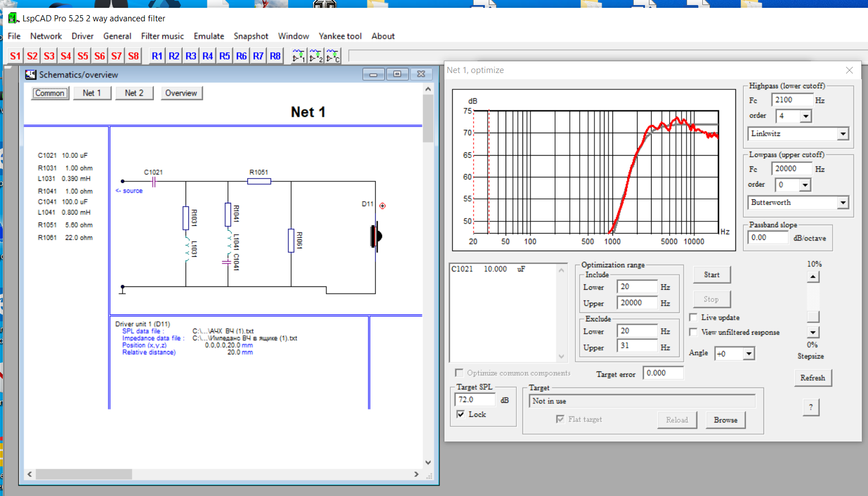Open network 1 component icon in toolbar

pos(298,56)
